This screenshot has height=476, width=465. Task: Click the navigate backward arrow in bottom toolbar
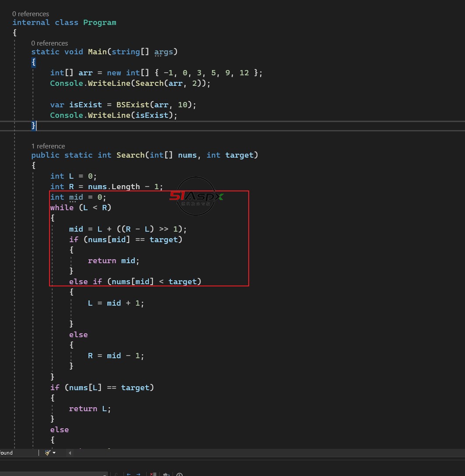pos(129,474)
